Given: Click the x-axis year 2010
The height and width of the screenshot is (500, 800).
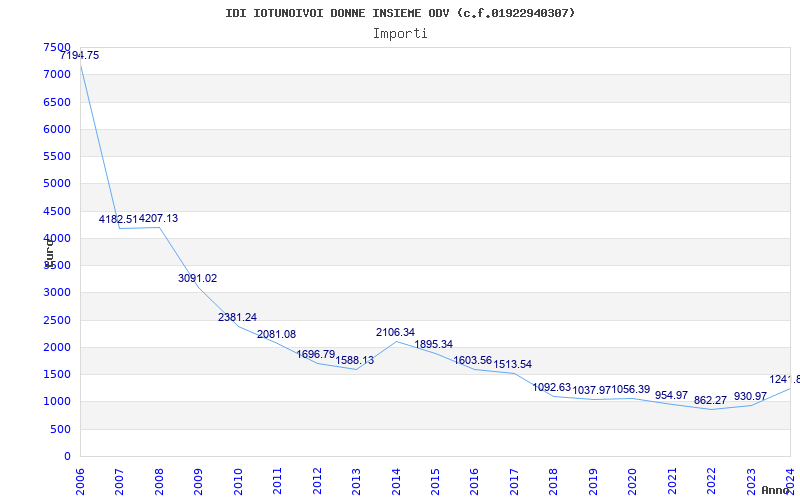Looking at the screenshot, I should click(x=238, y=482).
